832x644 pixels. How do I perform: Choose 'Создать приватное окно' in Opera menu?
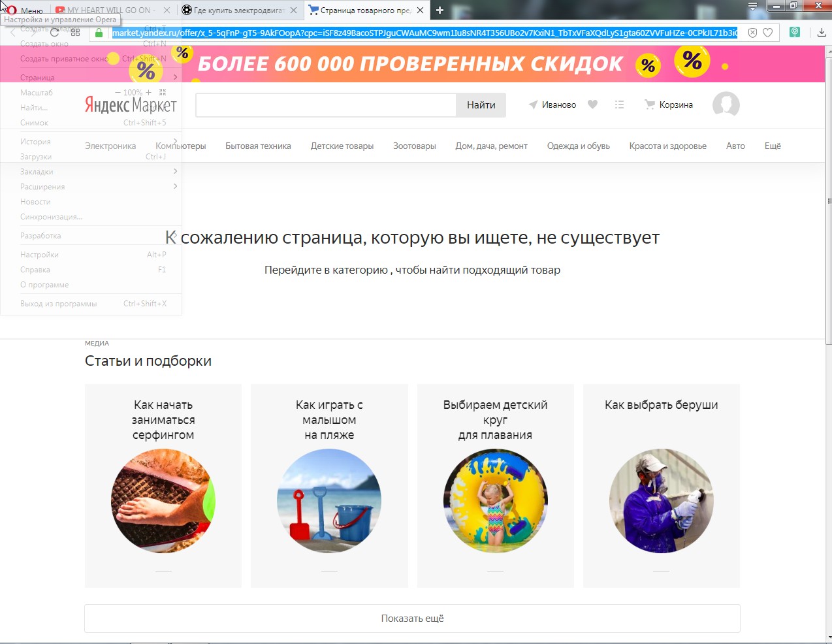coord(91,59)
